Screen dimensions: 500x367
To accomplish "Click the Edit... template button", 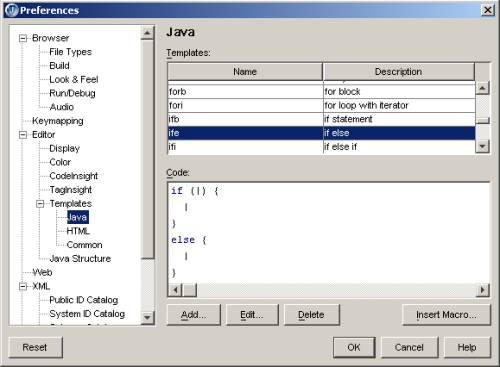I will (x=252, y=315).
